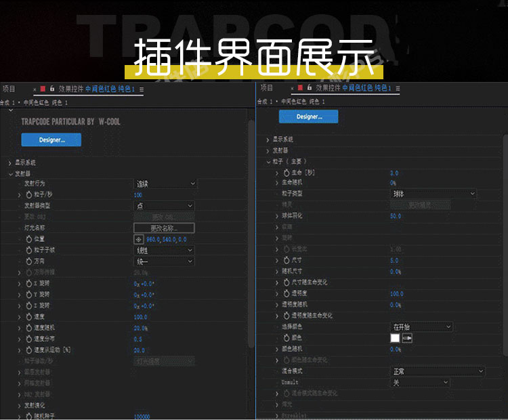Screen dimensions: 508x420
Task: Toggle stopwatch for 尺寸随生命变化
Action: 287,282
